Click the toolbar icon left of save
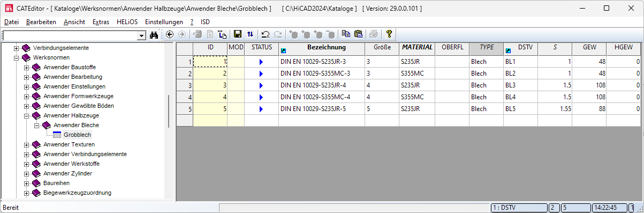Image resolution: width=644 pixels, height=213 pixels. (223, 34)
